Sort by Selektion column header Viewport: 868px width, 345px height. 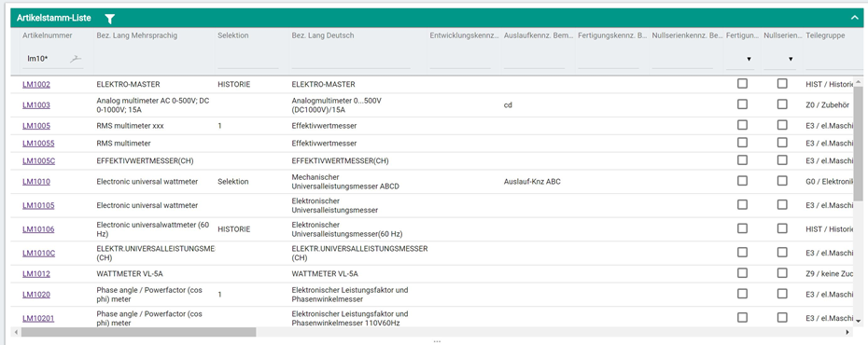pos(233,35)
